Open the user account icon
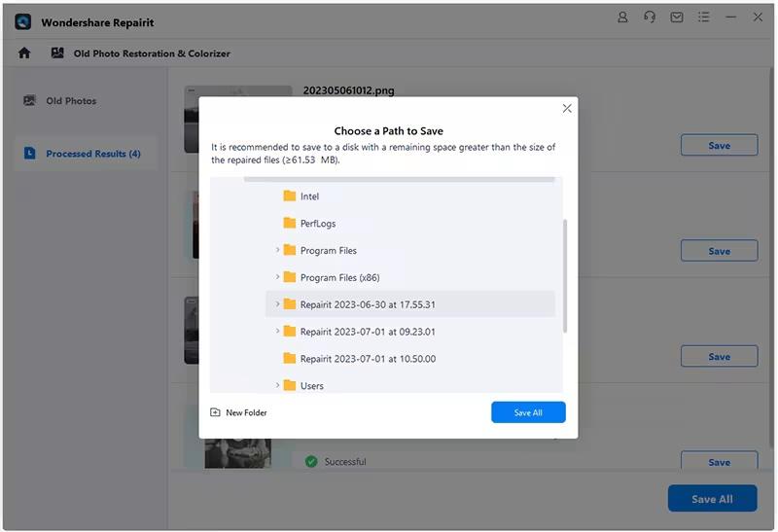The height and width of the screenshot is (532, 778). (623, 18)
